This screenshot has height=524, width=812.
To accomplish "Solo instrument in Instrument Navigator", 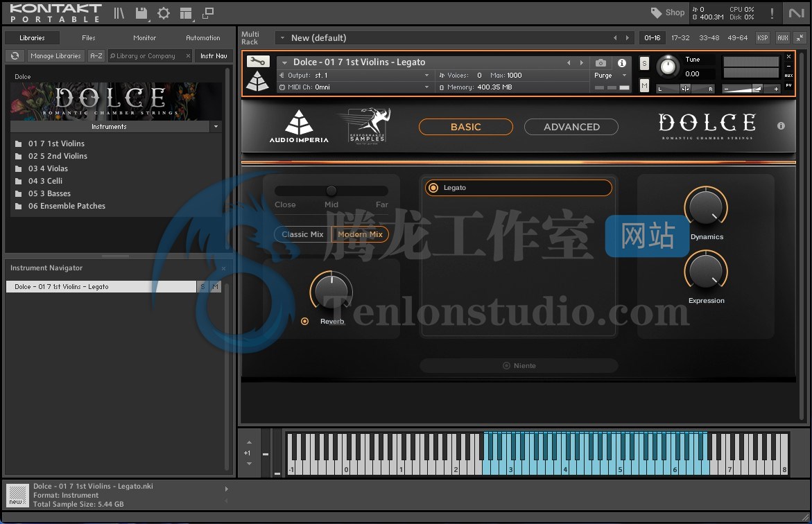I will click(202, 286).
